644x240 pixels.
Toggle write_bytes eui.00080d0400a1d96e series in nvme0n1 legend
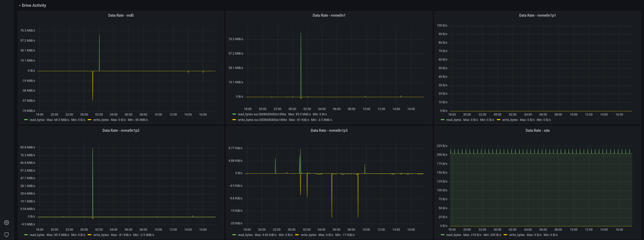click(262, 120)
